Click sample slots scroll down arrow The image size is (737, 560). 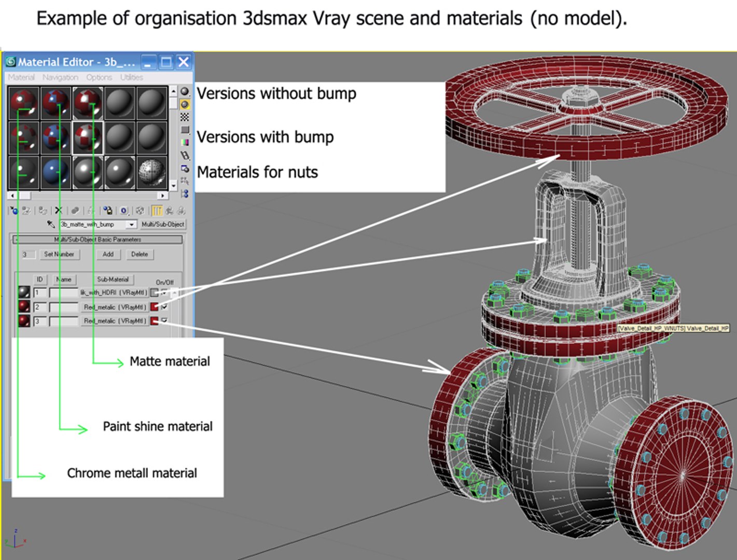[173, 185]
